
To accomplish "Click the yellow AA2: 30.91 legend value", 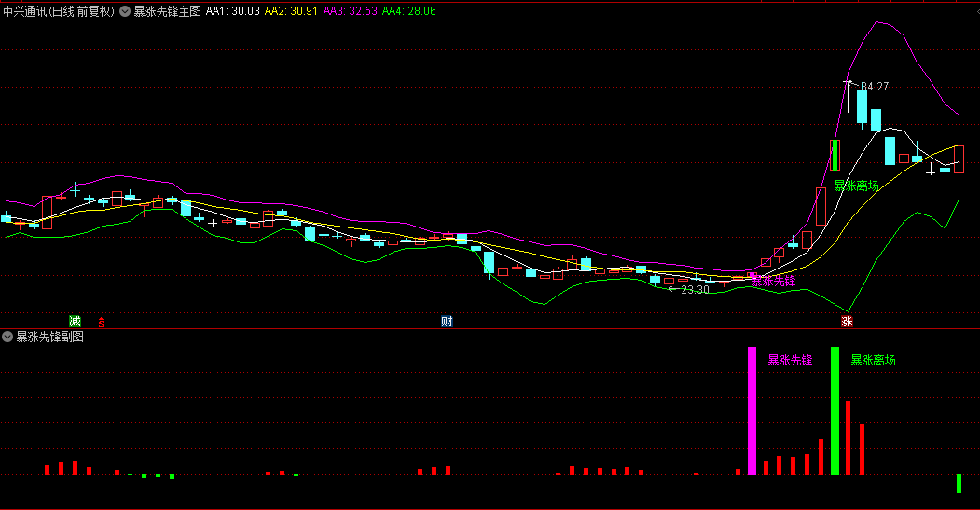I will pyautogui.click(x=291, y=11).
